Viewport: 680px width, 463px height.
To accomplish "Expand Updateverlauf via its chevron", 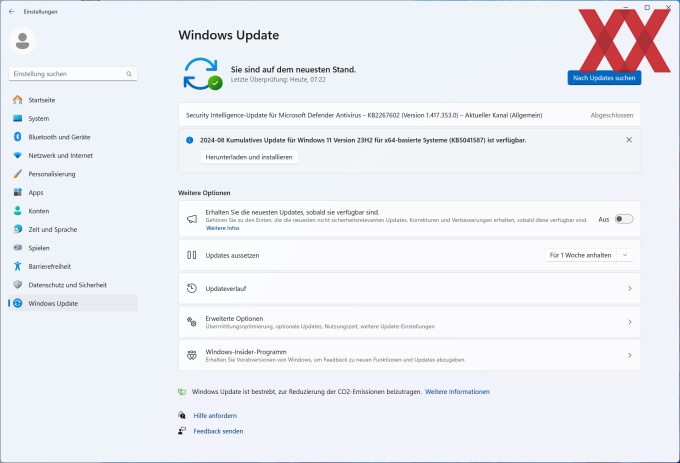I will (x=630, y=288).
